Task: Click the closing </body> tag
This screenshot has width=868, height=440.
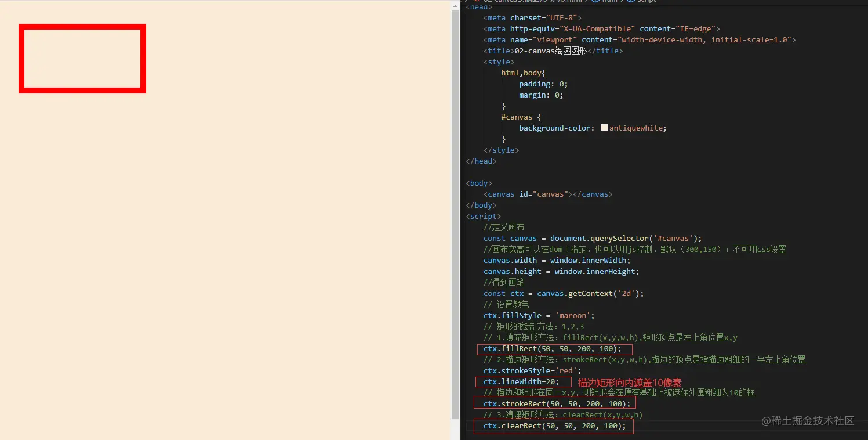Action: click(x=481, y=205)
